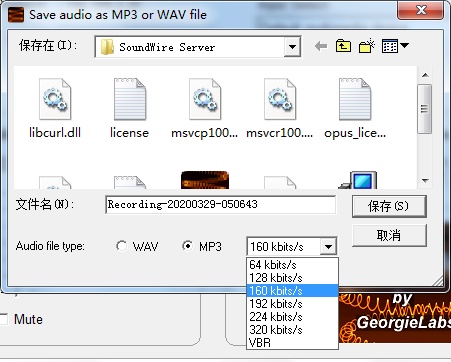
Task: Click the GeorgieLabs logo in main window
Action: coord(395,318)
